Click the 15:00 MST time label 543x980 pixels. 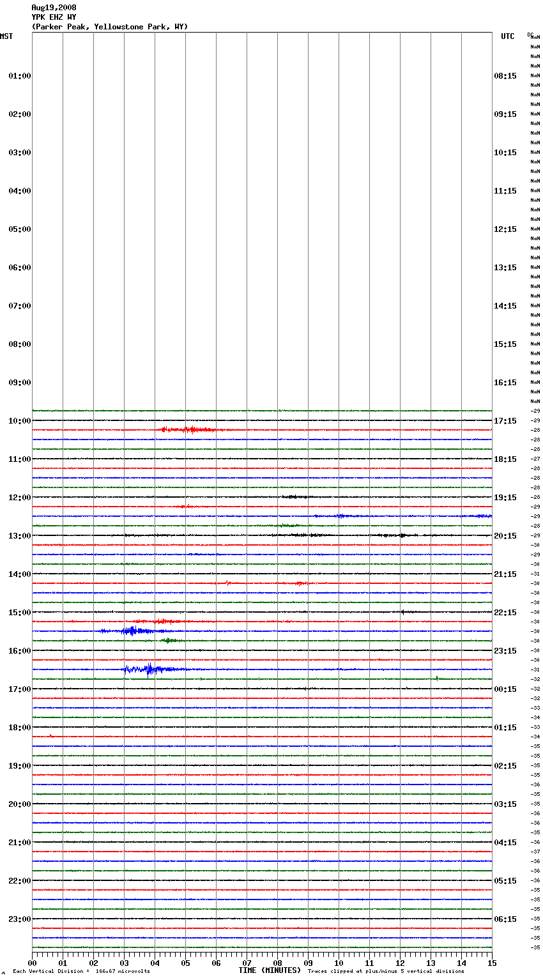tap(20, 613)
